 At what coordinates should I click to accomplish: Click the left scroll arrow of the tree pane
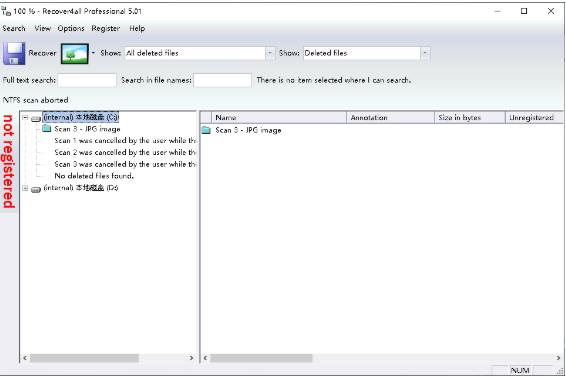click(25, 358)
